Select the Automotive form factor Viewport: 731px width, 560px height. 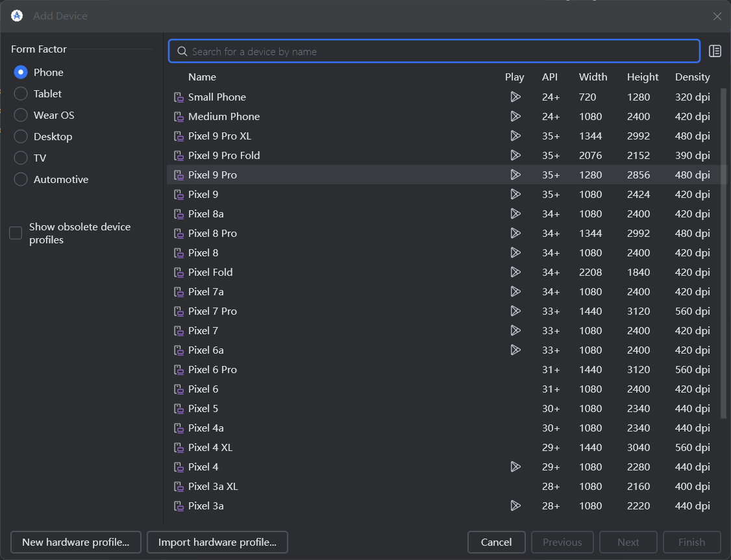coord(21,179)
